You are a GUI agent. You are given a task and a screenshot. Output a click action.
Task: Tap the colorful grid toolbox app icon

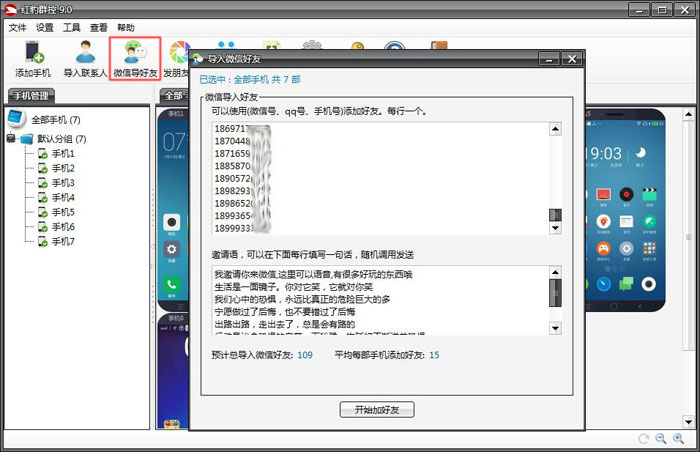pyautogui.click(x=649, y=248)
